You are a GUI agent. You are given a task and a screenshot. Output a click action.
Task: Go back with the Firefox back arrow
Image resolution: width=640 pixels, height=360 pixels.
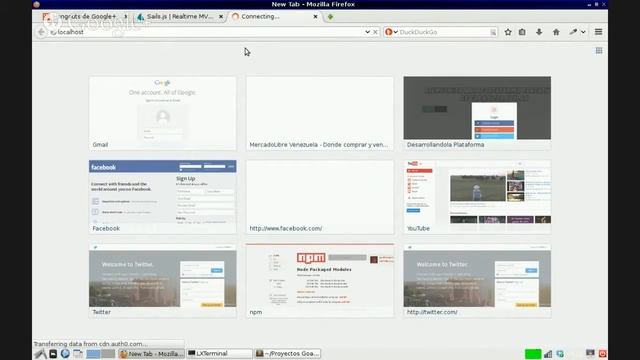[x=41, y=32]
